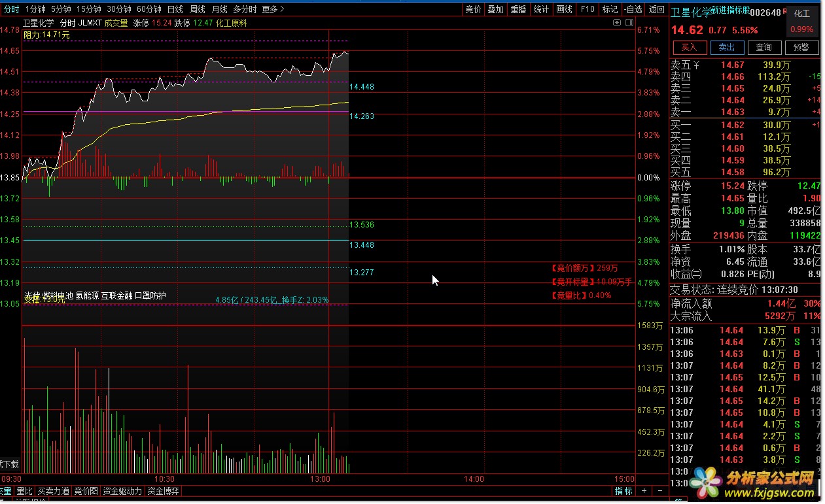Click the 14.448 level label on chart

(x=362, y=87)
